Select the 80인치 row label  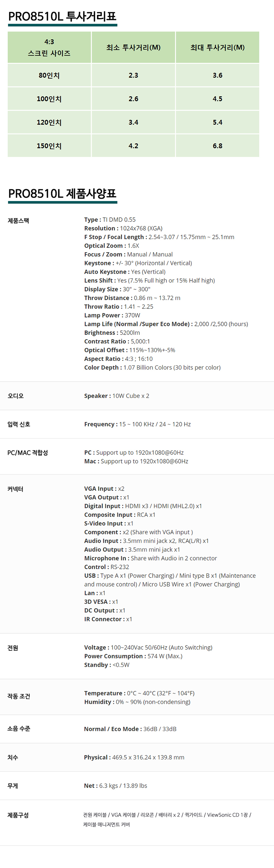[x=49, y=75]
